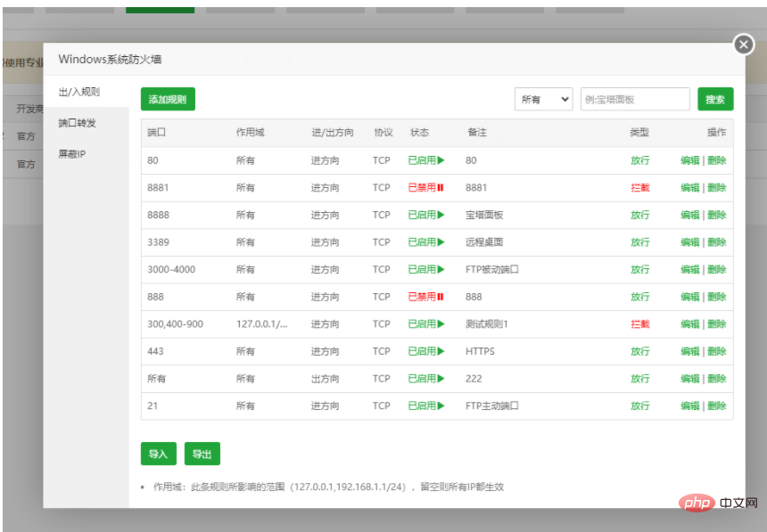Close the firewall dialog with X icon
Viewport: 767px width, 532px height.
point(744,45)
